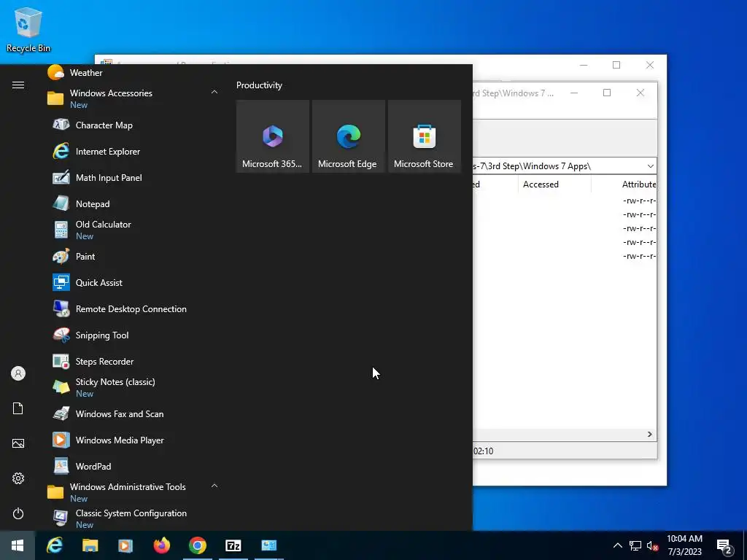
Task: Open Notepad from Windows Accessories
Action: 93,204
